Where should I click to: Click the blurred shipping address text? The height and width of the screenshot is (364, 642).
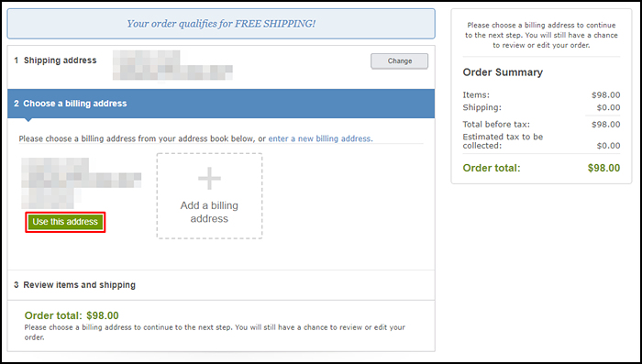(172, 65)
